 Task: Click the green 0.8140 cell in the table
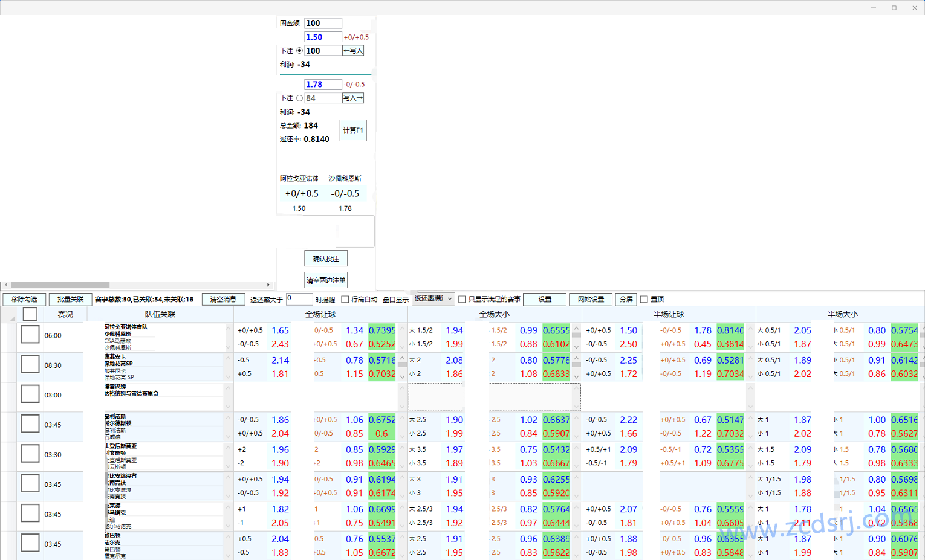point(730,330)
